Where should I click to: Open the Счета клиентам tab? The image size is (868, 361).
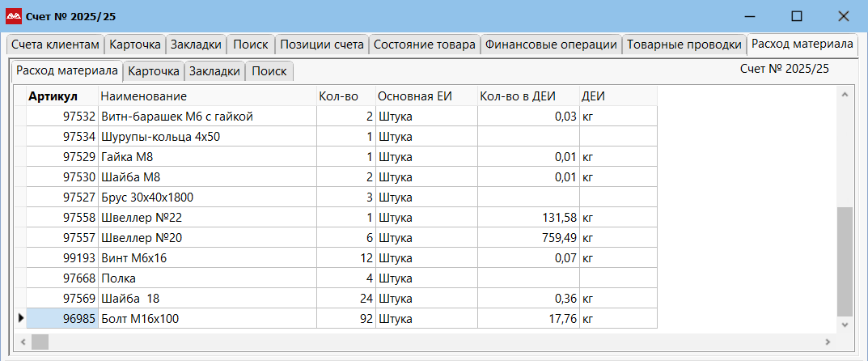pos(55,45)
